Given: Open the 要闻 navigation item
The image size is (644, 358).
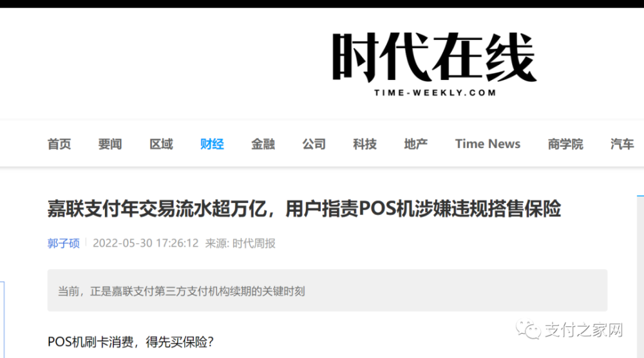Looking at the screenshot, I should tap(110, 144).
